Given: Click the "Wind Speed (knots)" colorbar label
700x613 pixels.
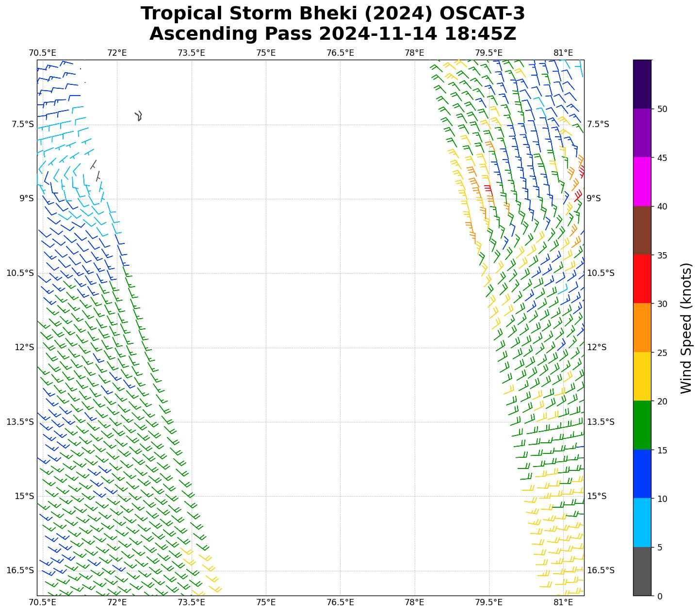Looking at the screenshot, I should pyautogui.click(x=686, y=328).
